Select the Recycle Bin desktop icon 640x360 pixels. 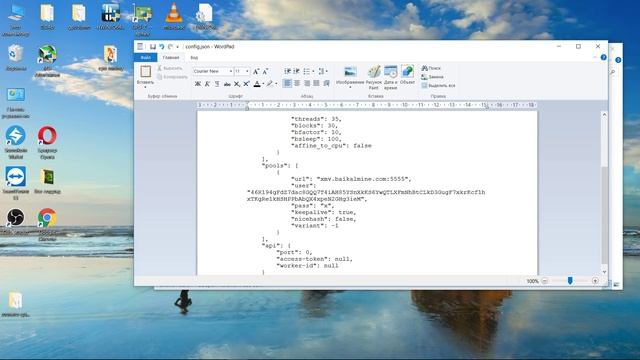(x=16, y=58)
